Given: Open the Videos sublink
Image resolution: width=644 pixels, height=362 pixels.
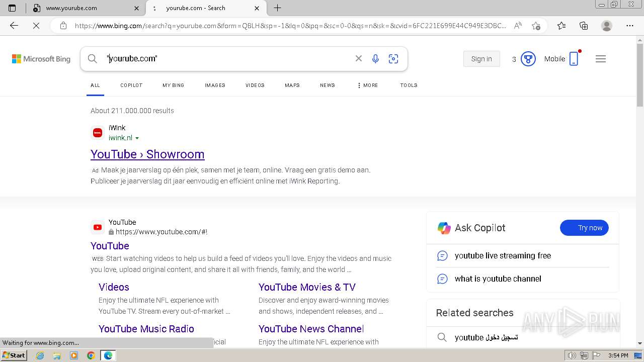Looking at the screenshot, I should click(114, 287).
